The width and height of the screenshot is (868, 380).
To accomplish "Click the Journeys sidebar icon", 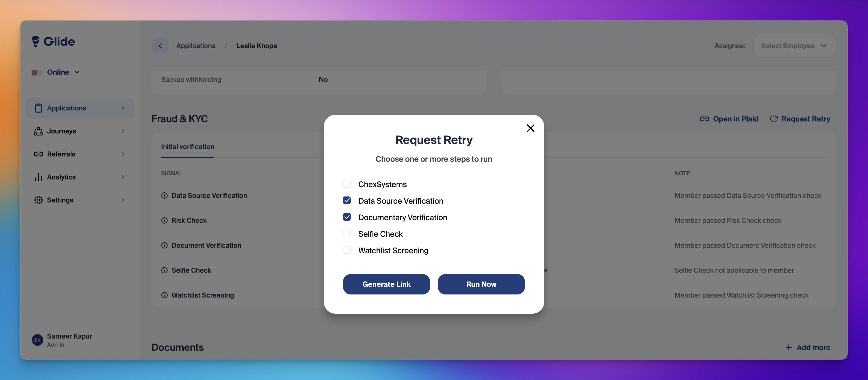I will pos(38,131).
